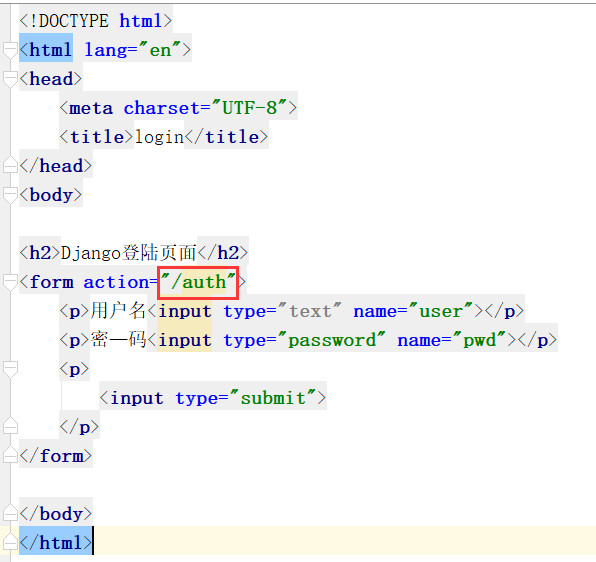
Task: Click the "password" type value
Action: tap(331, 340)
